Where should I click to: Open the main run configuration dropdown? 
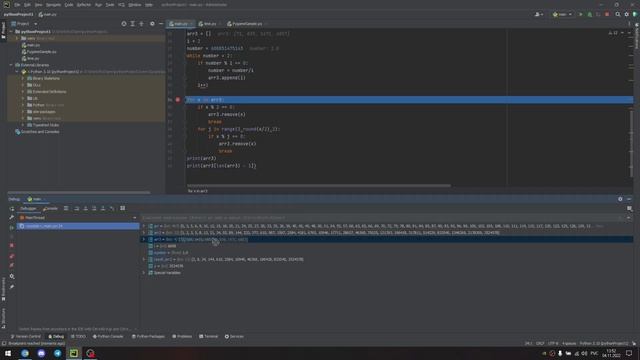pos(562,14)
